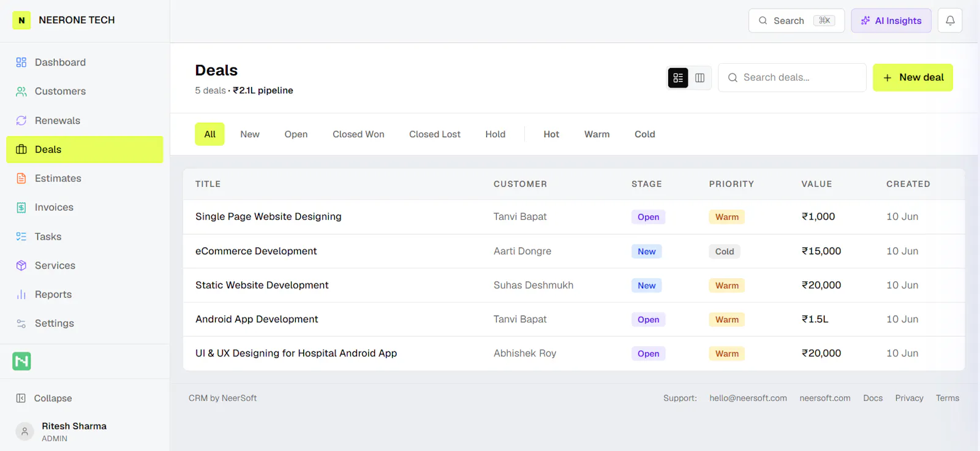Focus the Search deals input field
The height and width of the screenshot is (451, 980).
click(x=793, y=78)
